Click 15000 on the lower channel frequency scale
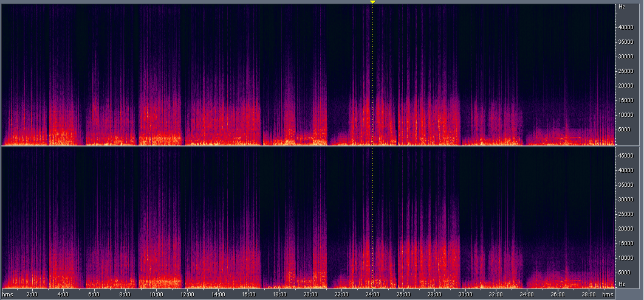The height and width of the screenshot is (300, 644). (x=626, y=243)
